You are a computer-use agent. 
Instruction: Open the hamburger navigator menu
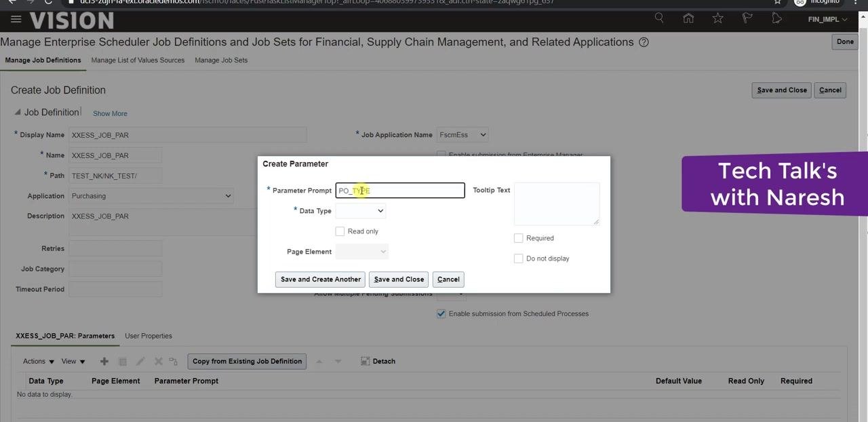point(16,19)
